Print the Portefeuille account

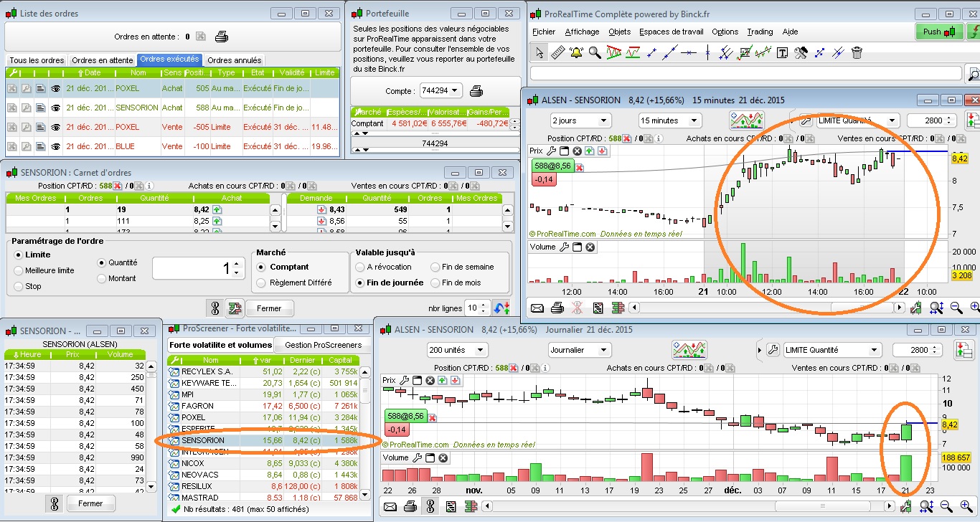(476, 91)
